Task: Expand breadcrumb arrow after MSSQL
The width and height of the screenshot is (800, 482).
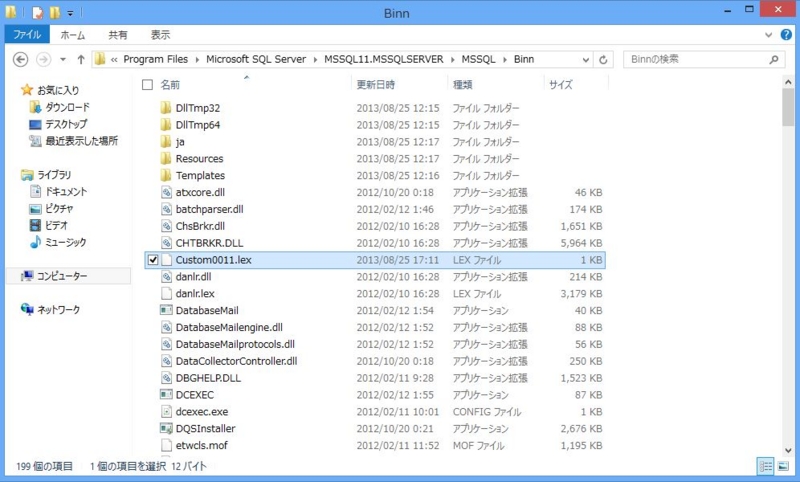Action: pyautogui.click(x=504, y=60)
